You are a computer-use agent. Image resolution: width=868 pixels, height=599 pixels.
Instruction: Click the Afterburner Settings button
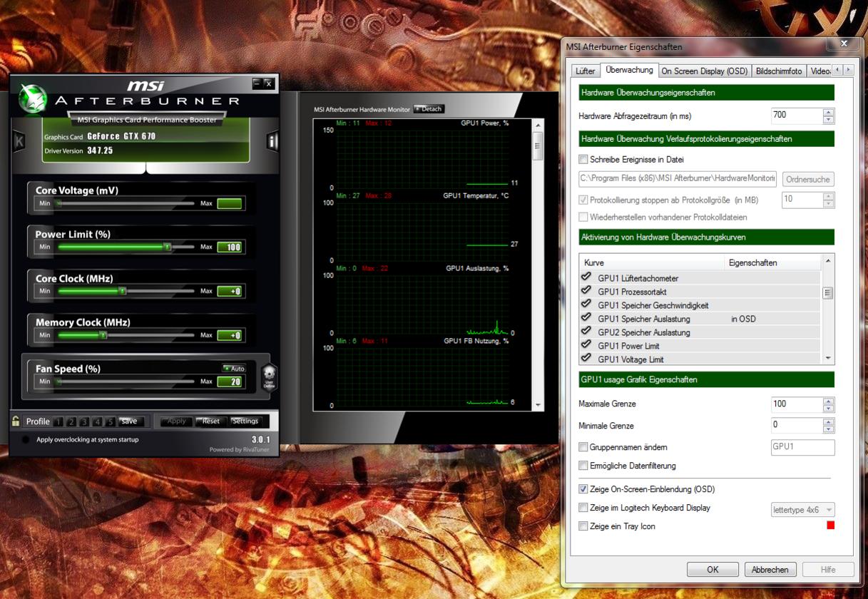[x=245, y=421]
